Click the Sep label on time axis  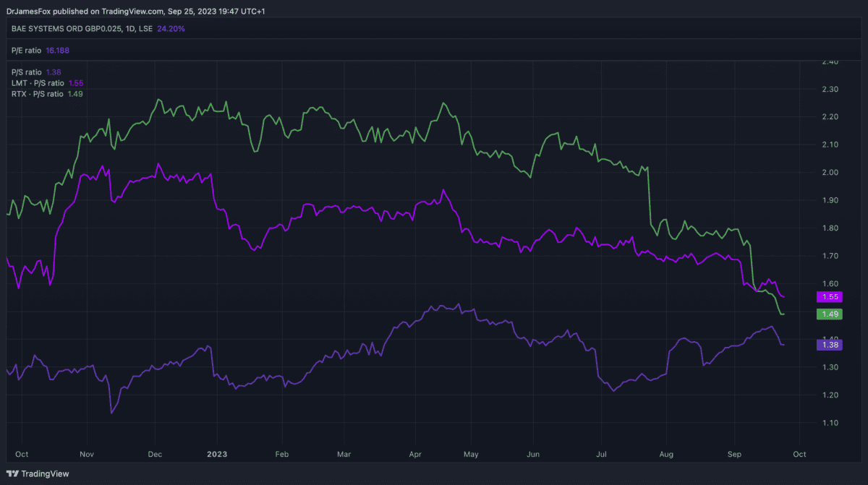(x=733, y=454)
